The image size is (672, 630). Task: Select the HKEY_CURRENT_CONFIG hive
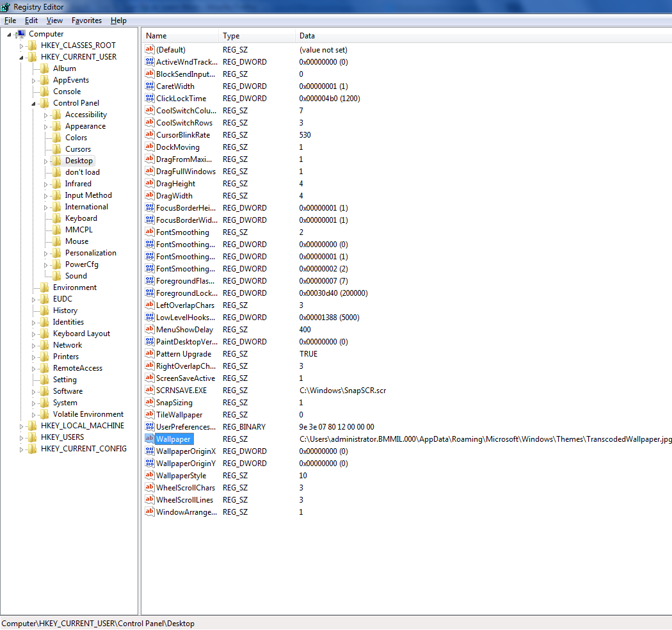(84, 449)
